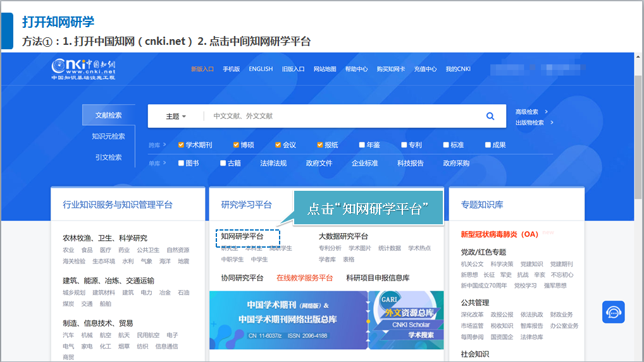Toggle 博硕 checkbox

point(236,145)
